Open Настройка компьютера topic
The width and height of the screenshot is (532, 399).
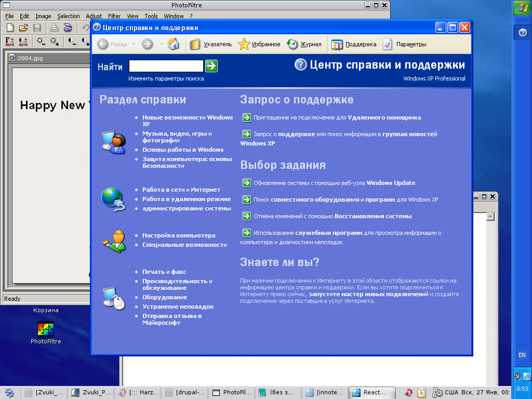point(179,235)
